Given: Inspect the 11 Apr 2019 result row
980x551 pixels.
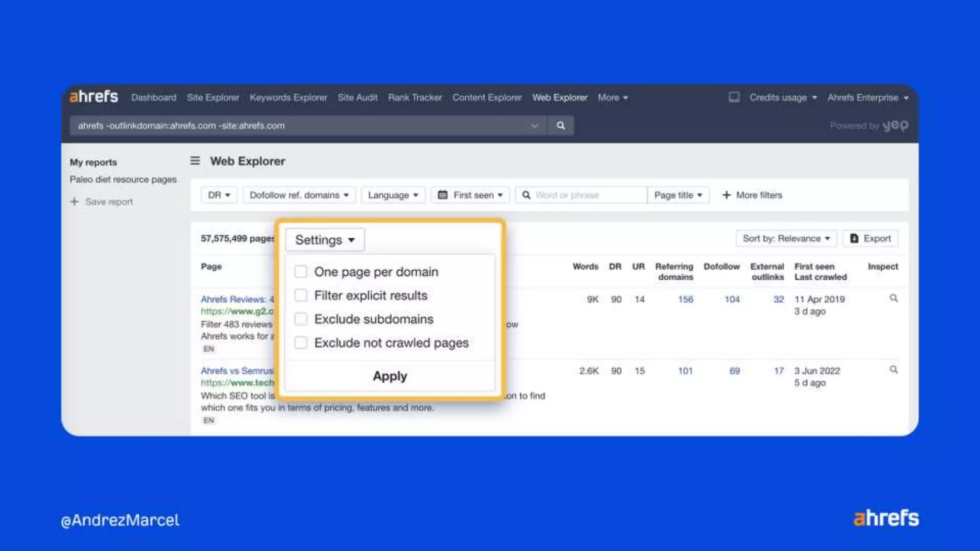Looking at the screenshot, I should (x=893, y=298).
